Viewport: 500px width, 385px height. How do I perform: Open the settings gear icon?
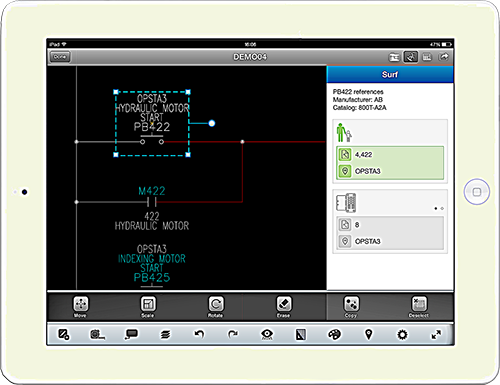pos(402,334)
